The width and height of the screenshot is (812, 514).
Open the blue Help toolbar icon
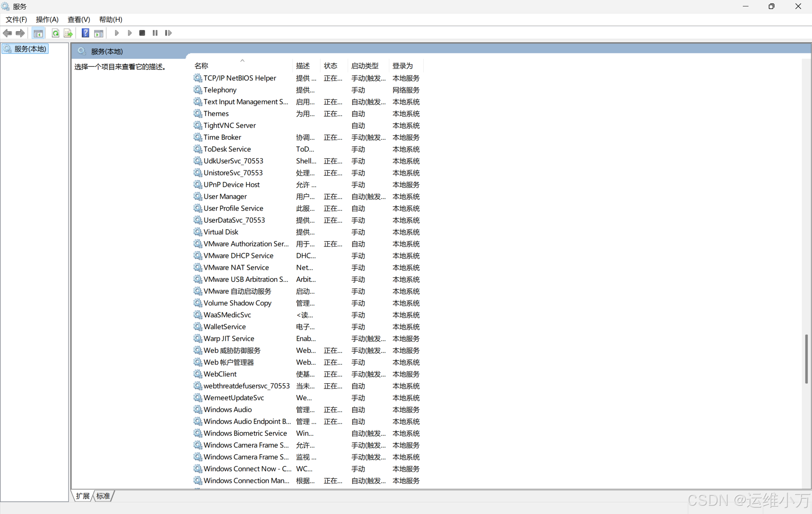(x=85, y=33)
